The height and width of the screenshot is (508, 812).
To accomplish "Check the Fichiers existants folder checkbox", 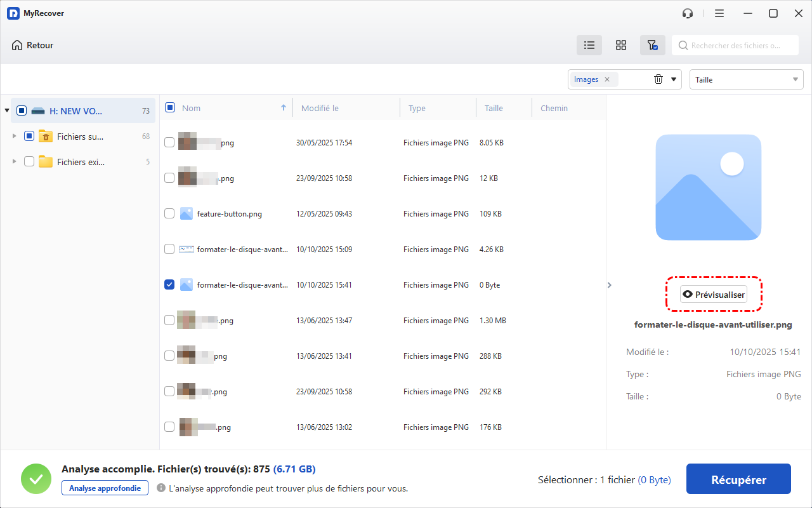I will pos(29,162).
